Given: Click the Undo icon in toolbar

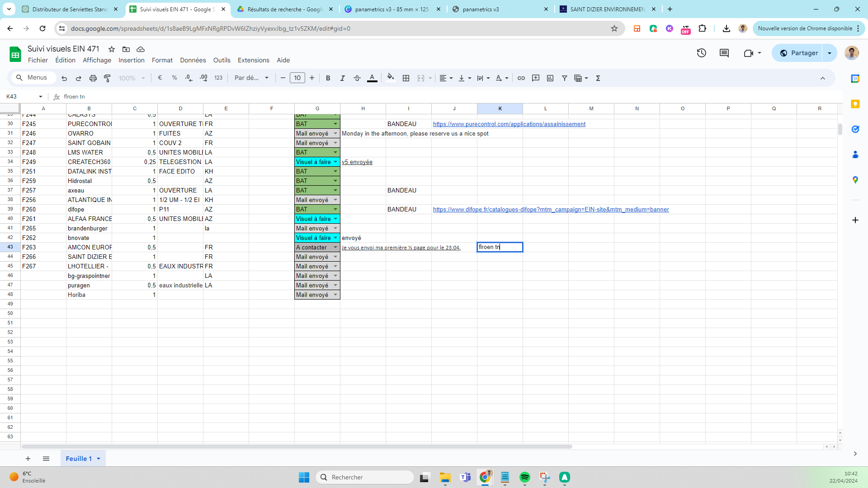Looking at the screenshot, I should (64, 78).
